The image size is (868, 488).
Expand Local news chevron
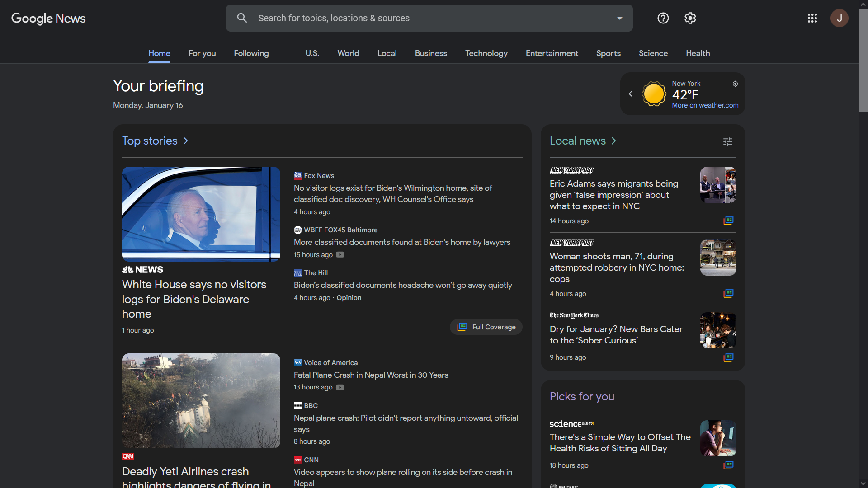[x=614, y=141]
